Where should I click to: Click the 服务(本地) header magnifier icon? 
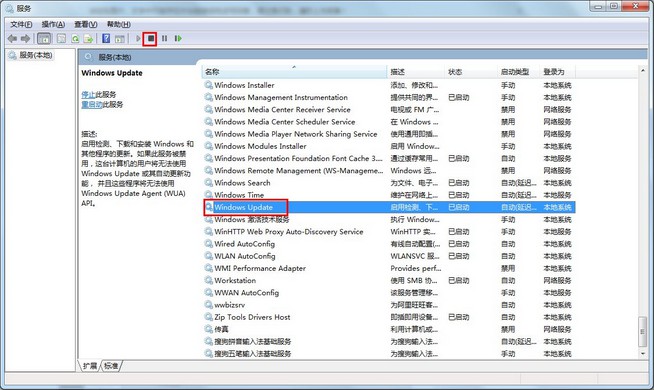(88, 57)
